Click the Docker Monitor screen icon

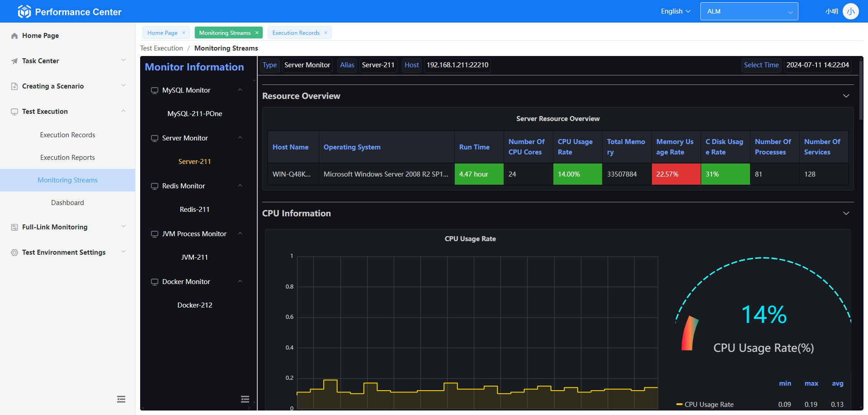point(155,282)
